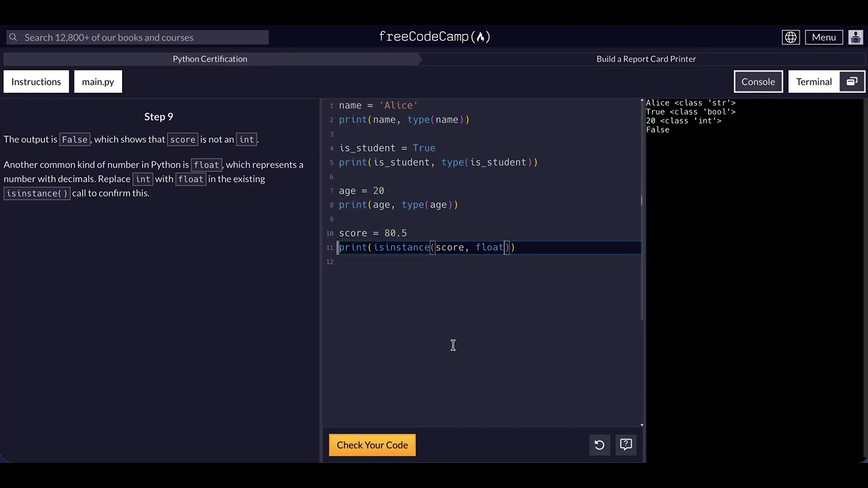
Task: Open the language globe icon
Action: click(x=791, y=37)
